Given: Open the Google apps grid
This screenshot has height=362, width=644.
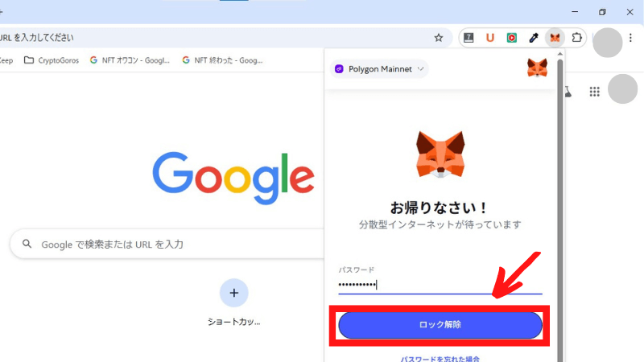Looking at the screenshot, I should tap(594, 92).
